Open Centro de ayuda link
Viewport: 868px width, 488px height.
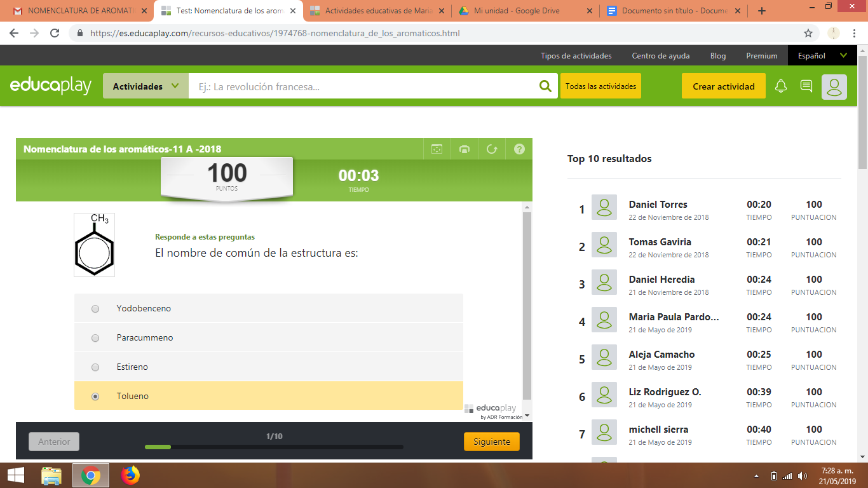[x=661, y=56]
